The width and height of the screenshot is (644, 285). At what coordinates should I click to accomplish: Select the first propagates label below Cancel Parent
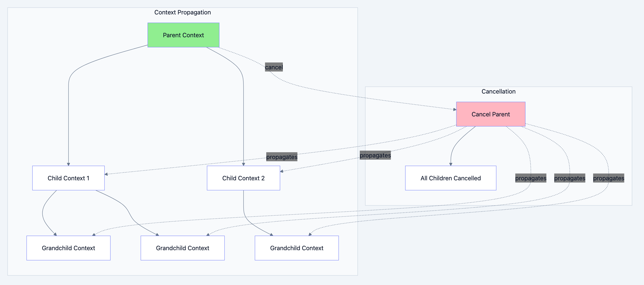531,178
